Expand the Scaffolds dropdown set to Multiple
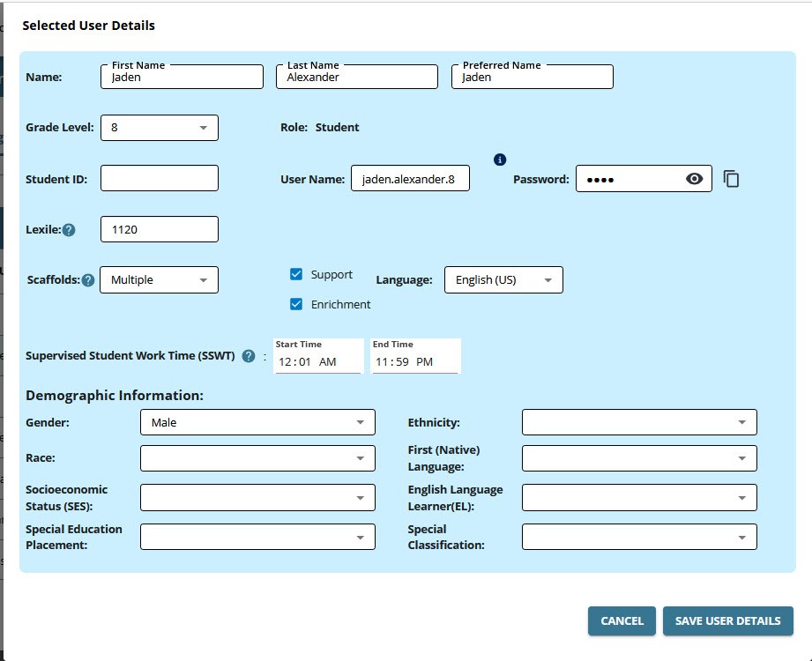This screenshot has height=661, width=812. pyautogui.click(x=160, y=280)
